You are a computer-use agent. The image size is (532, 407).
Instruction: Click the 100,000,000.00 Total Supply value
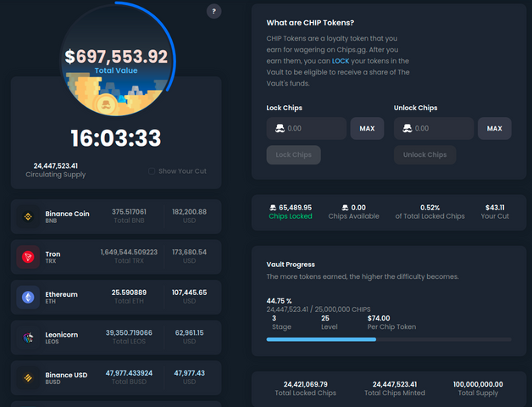(x=478, y=384)
